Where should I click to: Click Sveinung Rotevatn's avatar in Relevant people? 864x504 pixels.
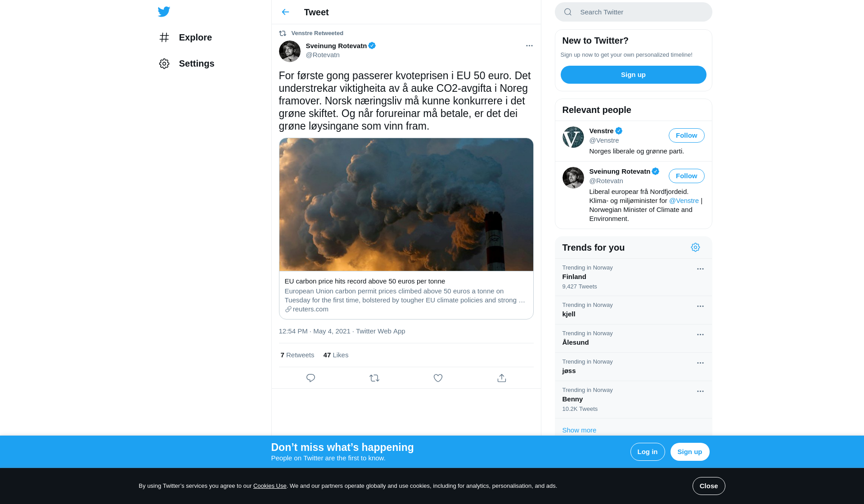tap(573, 178)
